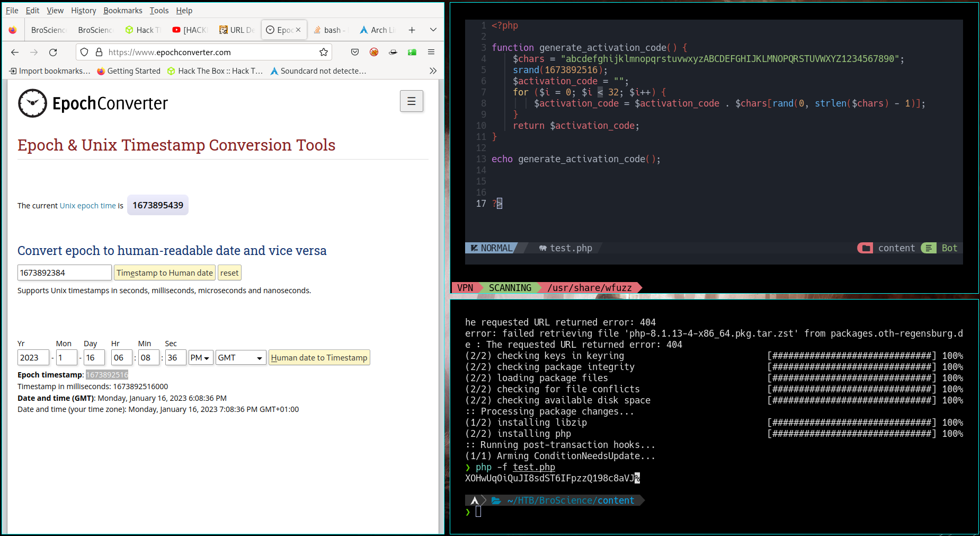The height and width of the screenshot is (536, 980).
Task: Open the Getting Started bookmark
Action: 129,71
